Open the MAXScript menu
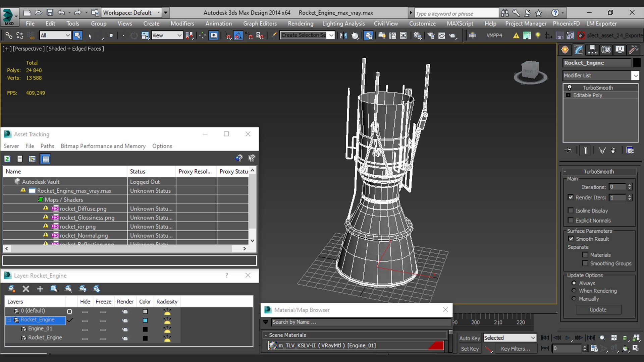Image resolution: width=644 pixels, height=362 pixels. point(460,23)
